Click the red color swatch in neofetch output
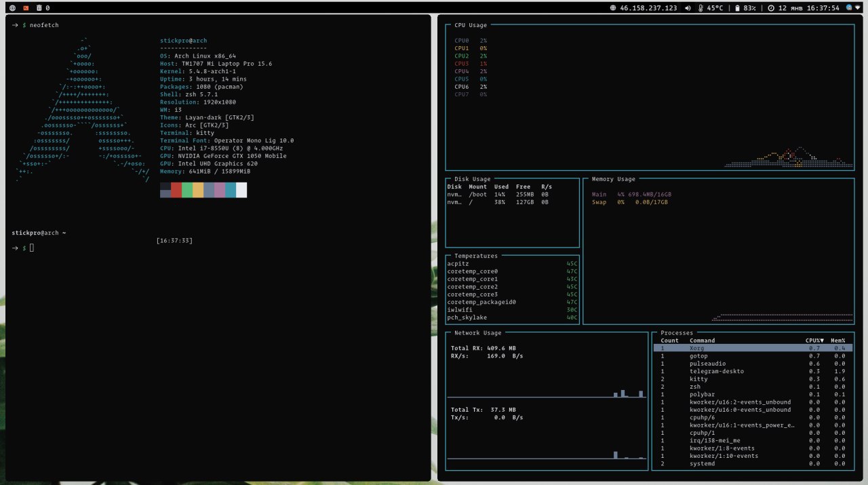This screenshot has width=868, height=485. (176, 190)
